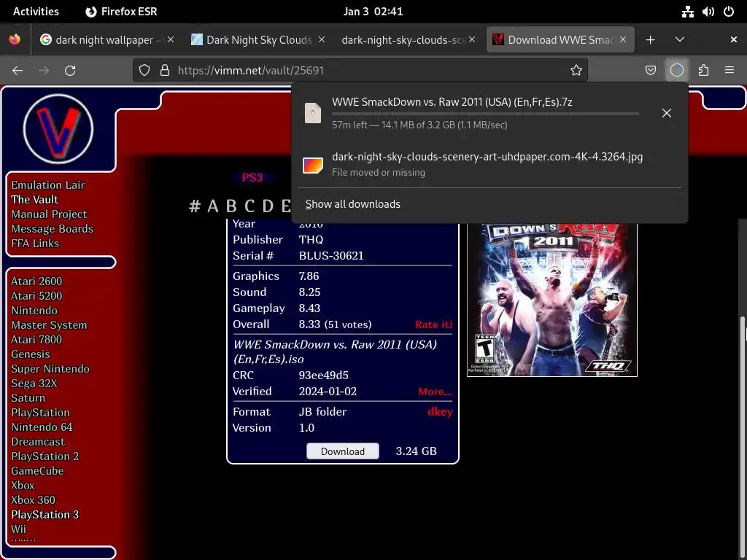
Task: Open a new tab with plus button
Action: tap(650, 40)
